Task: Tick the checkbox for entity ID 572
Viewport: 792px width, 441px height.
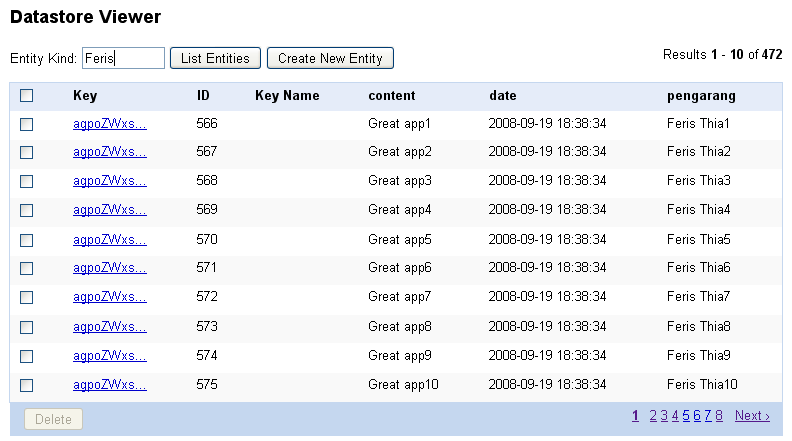Action: [x=27, y=298]
